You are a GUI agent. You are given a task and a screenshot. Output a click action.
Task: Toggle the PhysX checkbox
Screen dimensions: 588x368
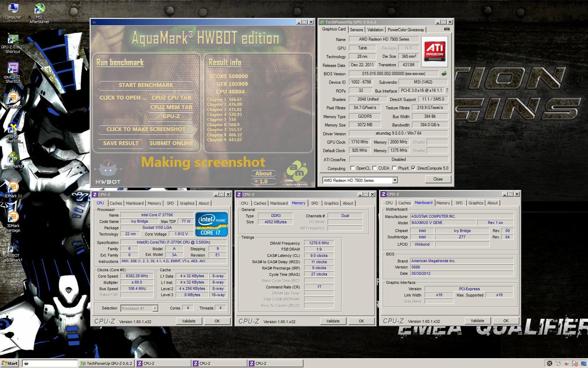click(x=394, y=168)
